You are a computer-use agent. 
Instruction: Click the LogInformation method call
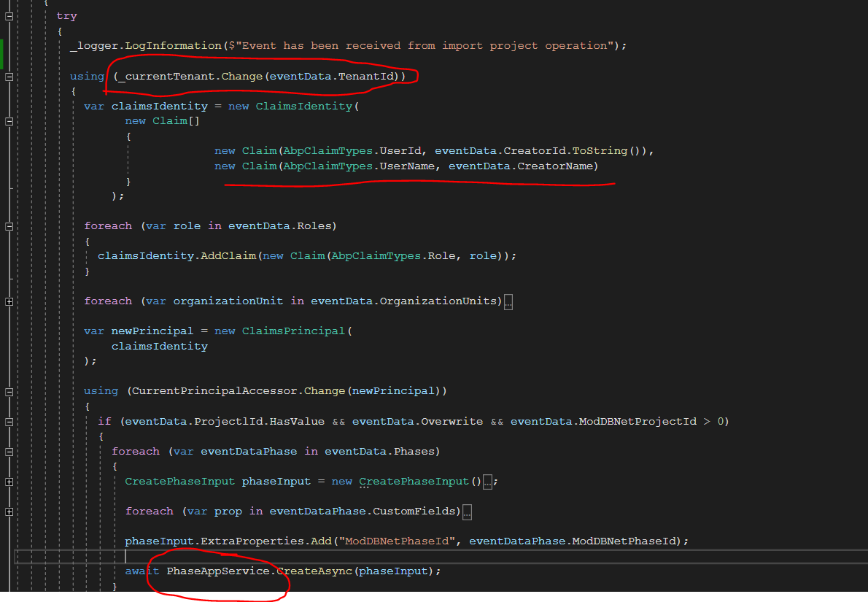coord(172,46)
